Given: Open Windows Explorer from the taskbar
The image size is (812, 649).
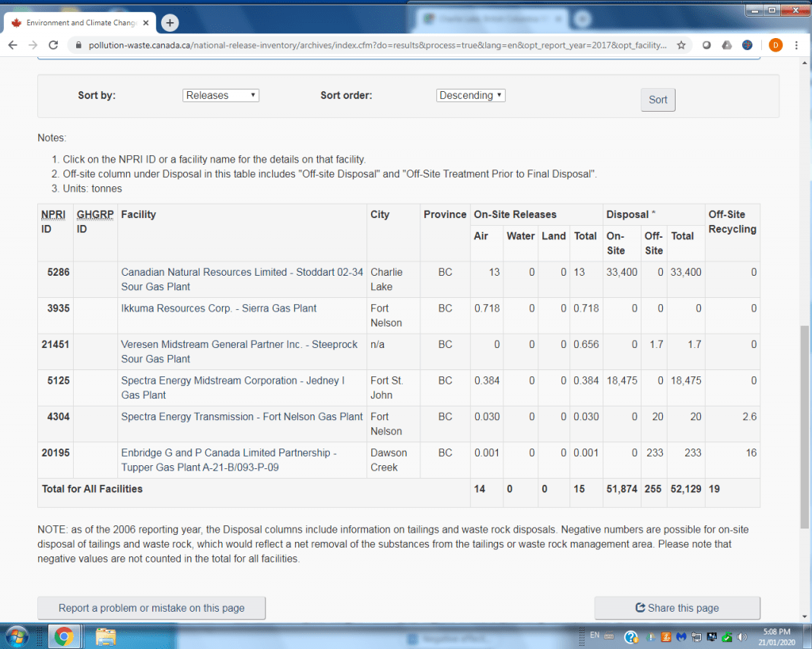Looking at the screenshot, I should coord(106,636).
